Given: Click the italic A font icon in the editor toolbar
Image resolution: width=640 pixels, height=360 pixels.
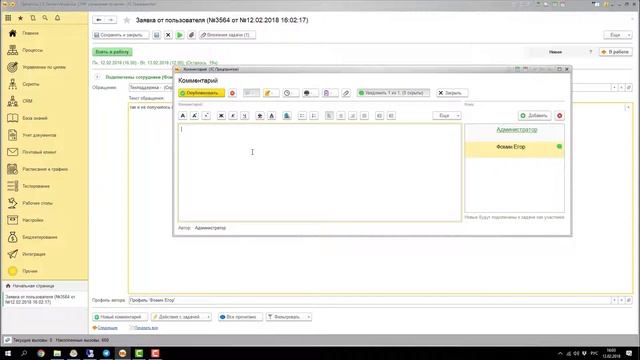Looking at the screenshot, I should tap(195, 116).
